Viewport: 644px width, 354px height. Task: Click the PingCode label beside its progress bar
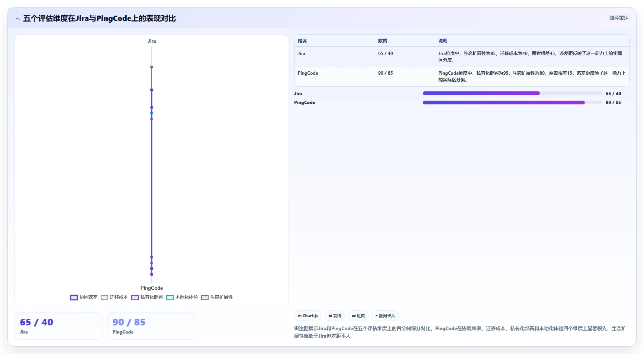(x=305, y=103)
